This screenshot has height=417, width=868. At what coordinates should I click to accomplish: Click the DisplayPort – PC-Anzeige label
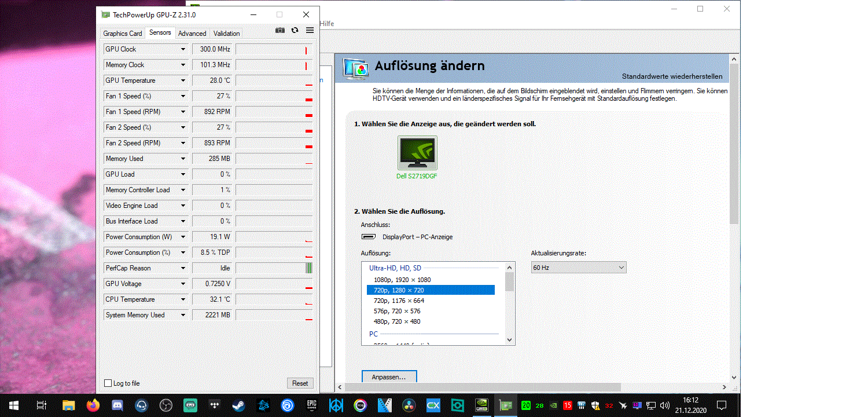417,237
